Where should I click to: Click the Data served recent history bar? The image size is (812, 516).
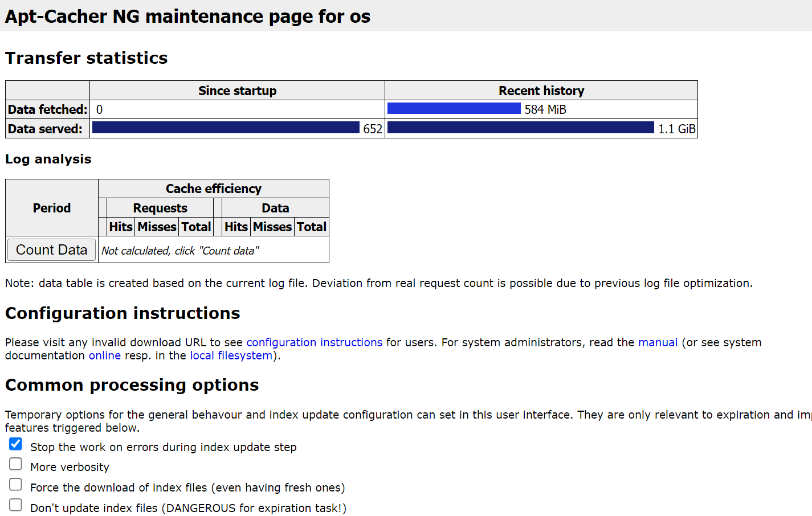point(521,128)
